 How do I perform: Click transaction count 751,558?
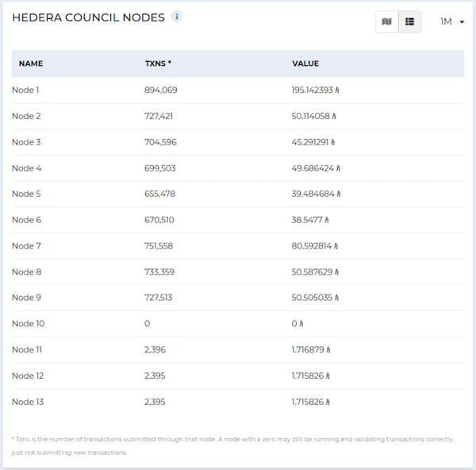[x=159, y=246]
